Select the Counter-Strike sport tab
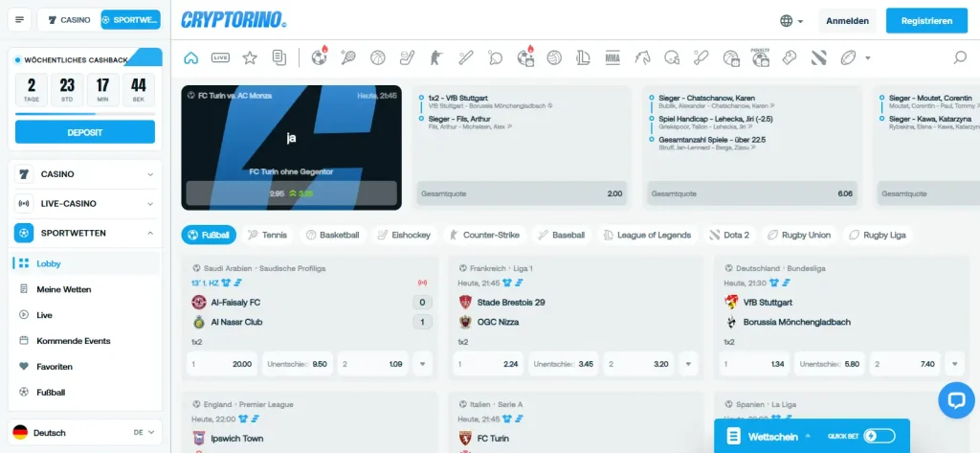Viewport: 980px width, 453px height. point(483,236)
